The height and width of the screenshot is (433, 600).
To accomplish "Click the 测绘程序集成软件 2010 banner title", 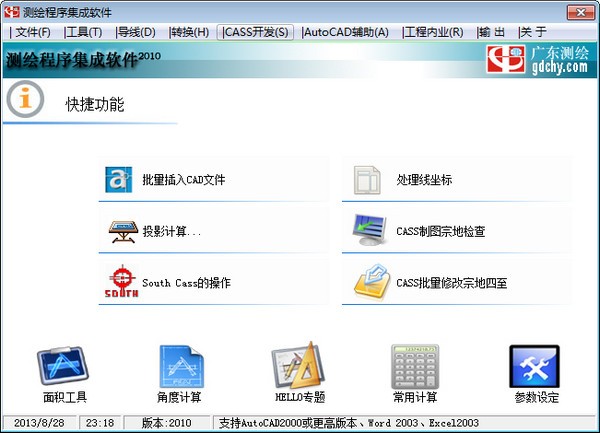I will [x=83, y=60].
